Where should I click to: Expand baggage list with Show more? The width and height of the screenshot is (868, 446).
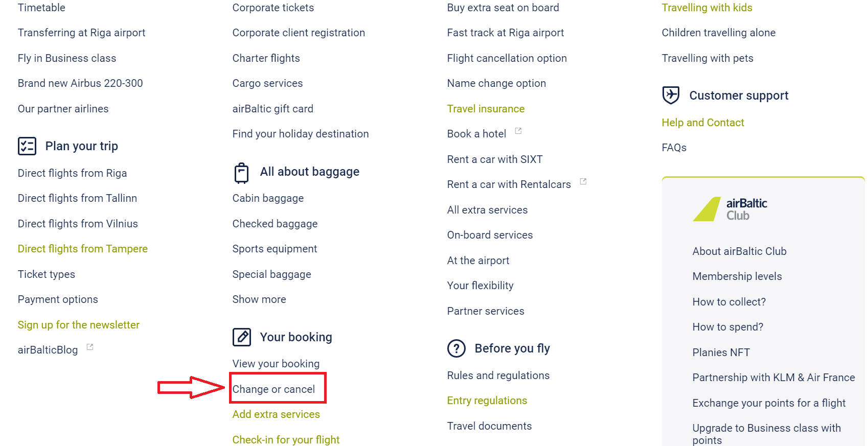(259, 299)
